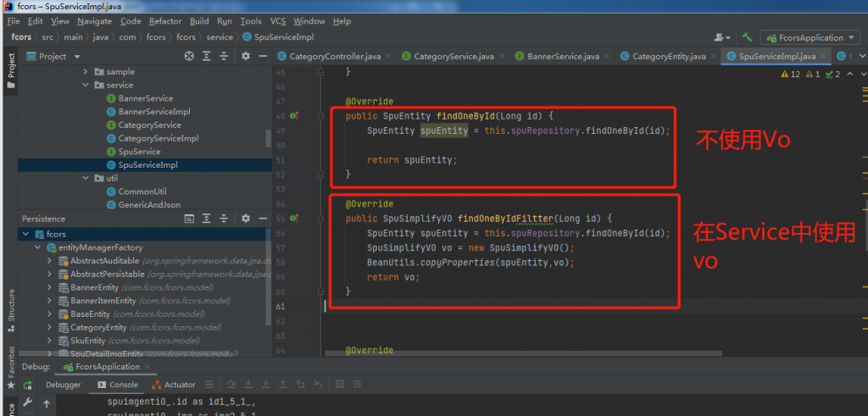Open Persistence panel settings gear
This screenshot has width=868, height=416.
coord(246,219)
